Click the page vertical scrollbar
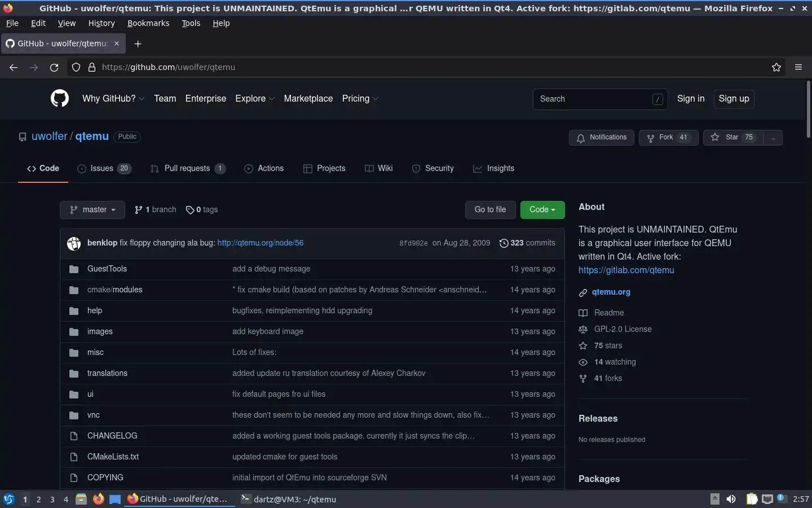Screen dimensions: 812x508 (x=808, y=109)
